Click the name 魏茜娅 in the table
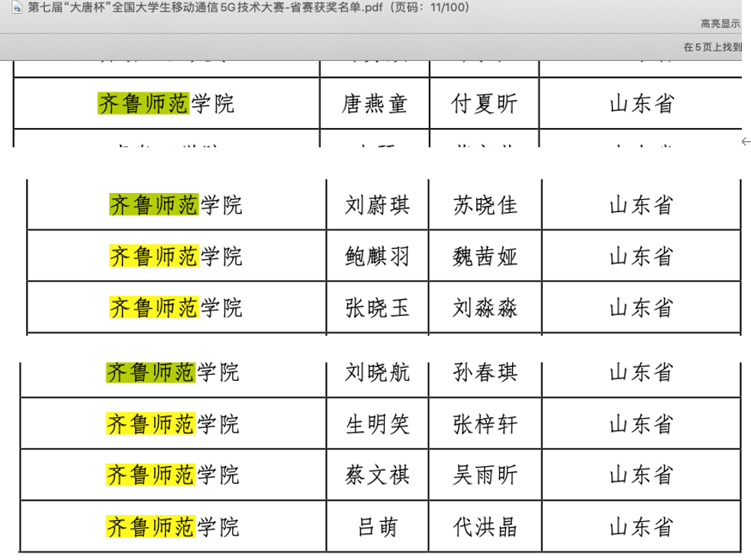This screenshot has width=751, height=560. tap(485, 256)
